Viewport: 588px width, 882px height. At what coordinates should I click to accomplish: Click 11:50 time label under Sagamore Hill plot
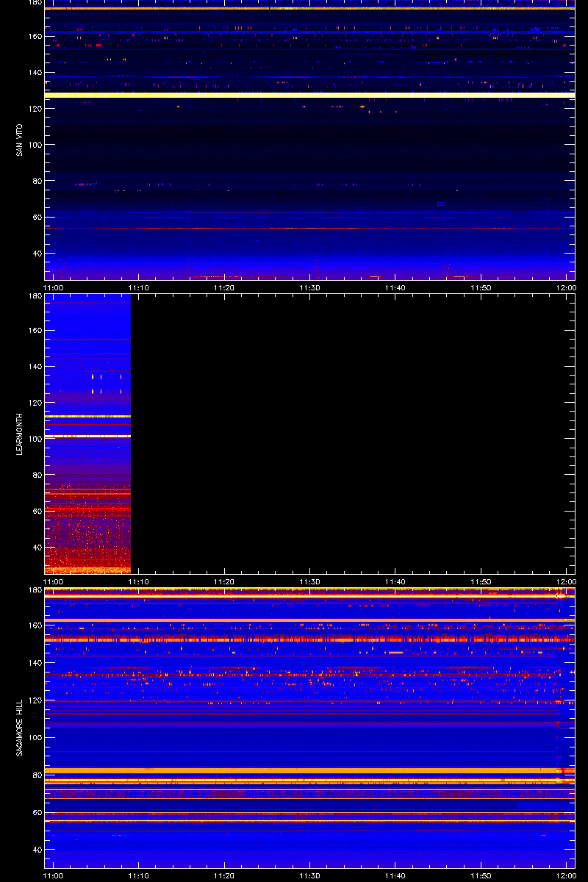coord(481,875)
